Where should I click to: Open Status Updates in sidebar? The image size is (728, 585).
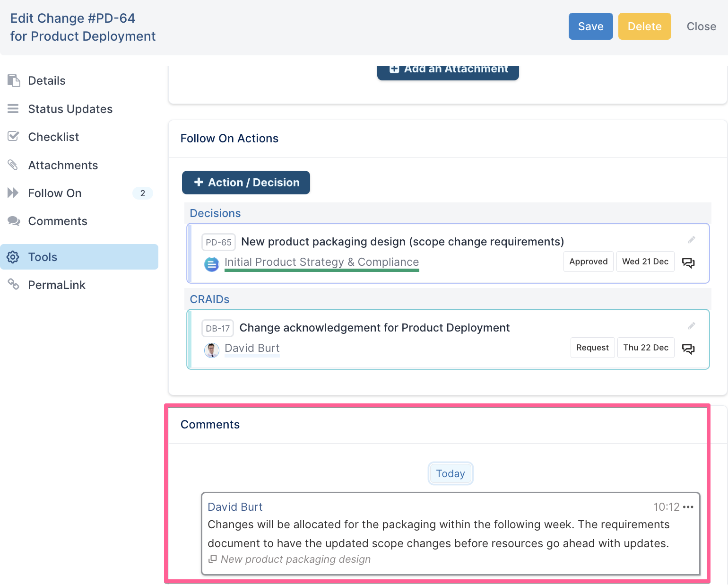pyautogui.click(x=70, y=109)
